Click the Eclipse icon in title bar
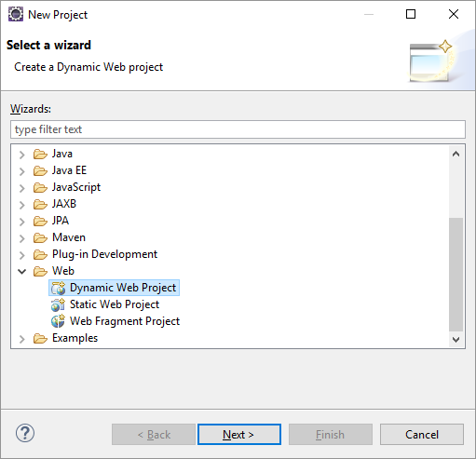Screen dimensions: 476x459 (x=16, y=14)
